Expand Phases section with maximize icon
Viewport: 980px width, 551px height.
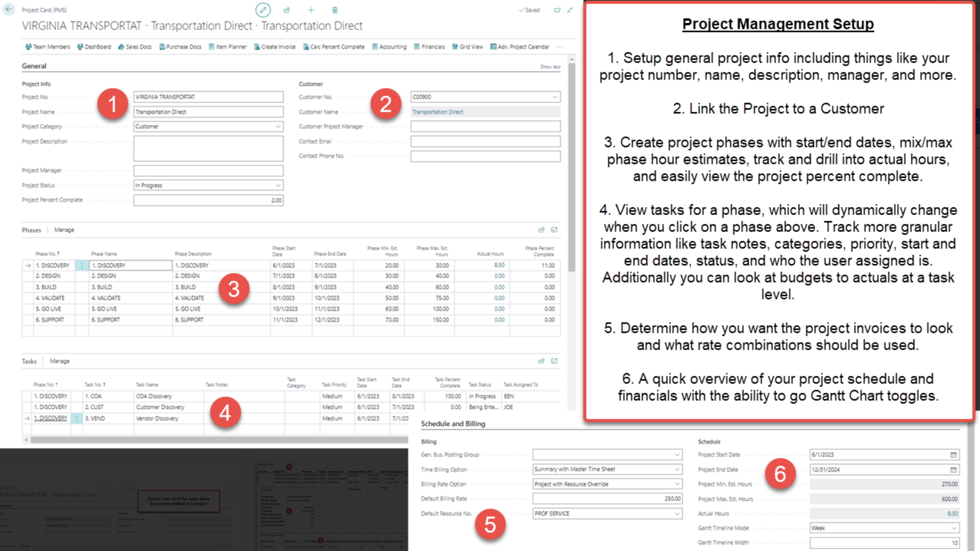(x=554, y=230)
